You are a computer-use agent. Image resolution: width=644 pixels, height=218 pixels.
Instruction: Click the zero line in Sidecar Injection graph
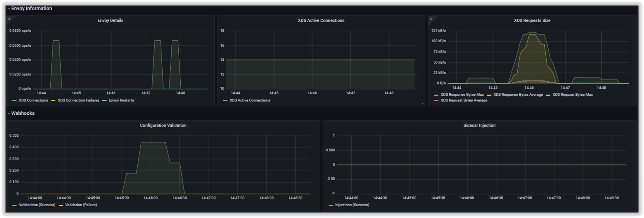[x=482, y=165]
